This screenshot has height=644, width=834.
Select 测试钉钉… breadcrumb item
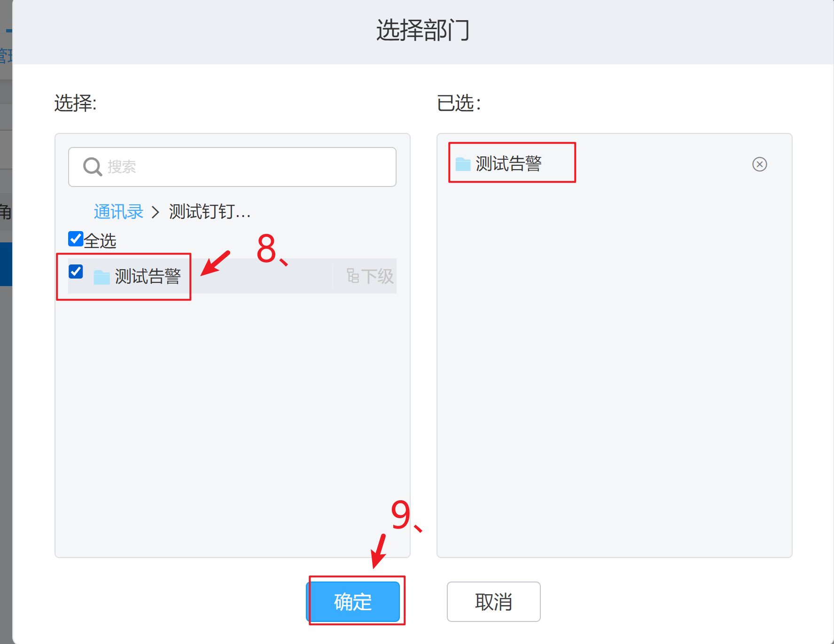point(210,212)
